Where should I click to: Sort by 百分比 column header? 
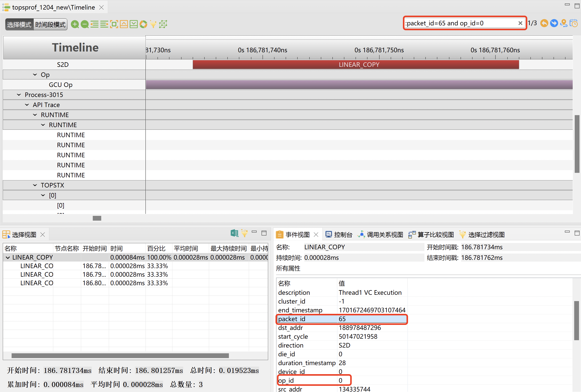tap(159, 249)
